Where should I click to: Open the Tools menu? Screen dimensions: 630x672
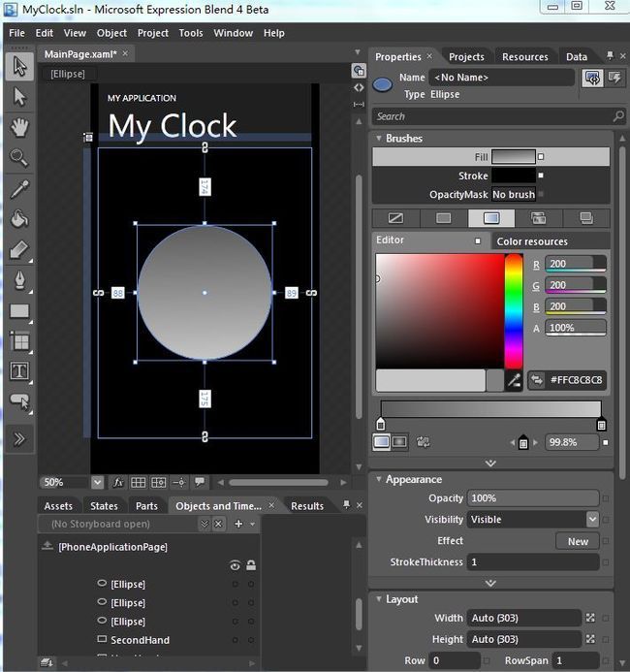coord(191,33)
